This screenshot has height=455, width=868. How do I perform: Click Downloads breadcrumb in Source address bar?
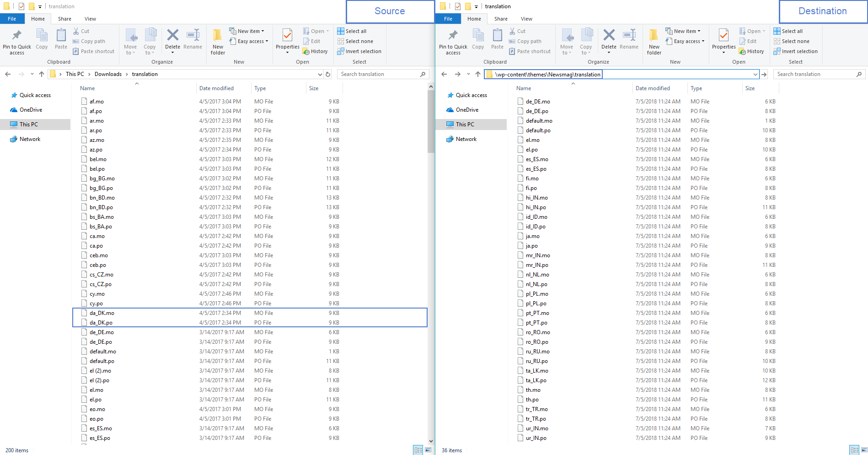coord(108,74)
